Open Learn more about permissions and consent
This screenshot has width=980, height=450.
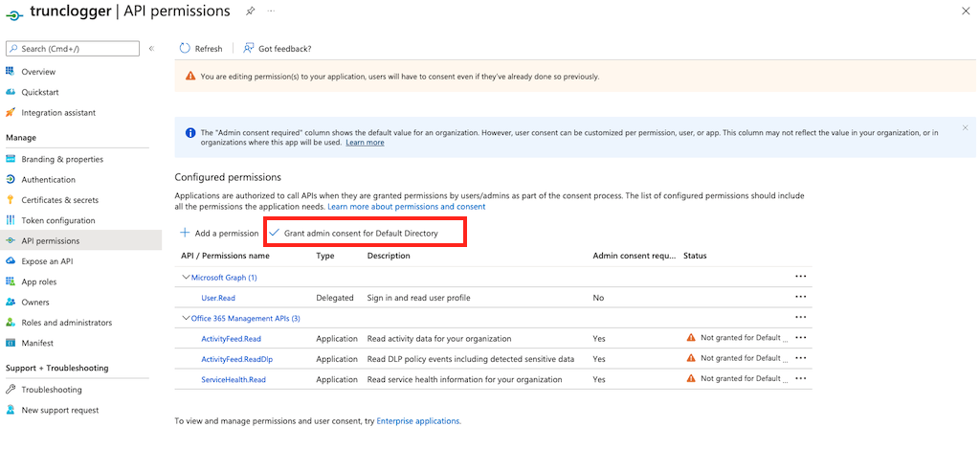[406, 206]
